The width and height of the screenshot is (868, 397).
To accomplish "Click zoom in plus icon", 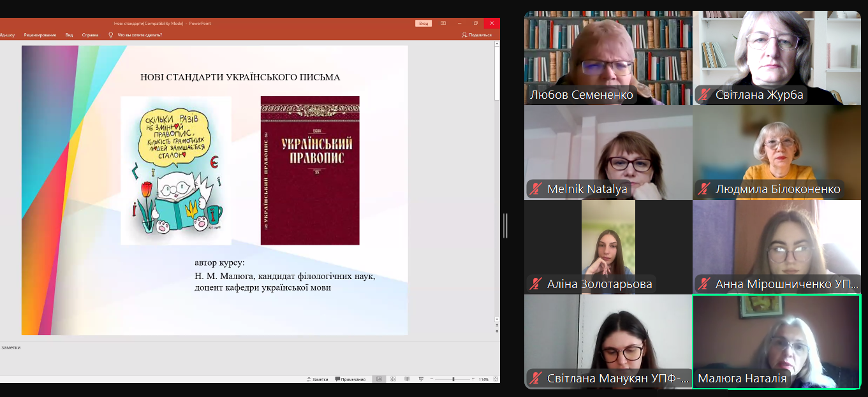I will [x=473, y=379].
